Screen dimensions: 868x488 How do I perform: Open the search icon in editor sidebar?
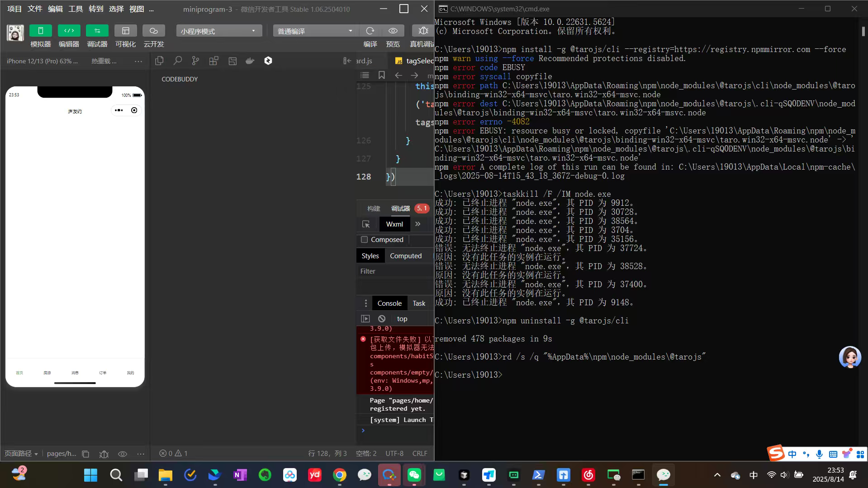pyautogui.click(x=178, y=61)
